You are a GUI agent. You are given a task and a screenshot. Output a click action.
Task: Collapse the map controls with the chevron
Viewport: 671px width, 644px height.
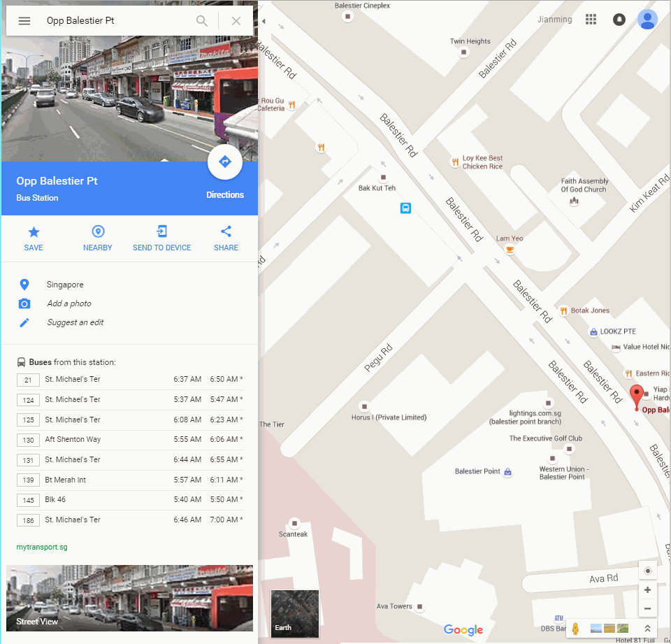(x=647, y=629)
